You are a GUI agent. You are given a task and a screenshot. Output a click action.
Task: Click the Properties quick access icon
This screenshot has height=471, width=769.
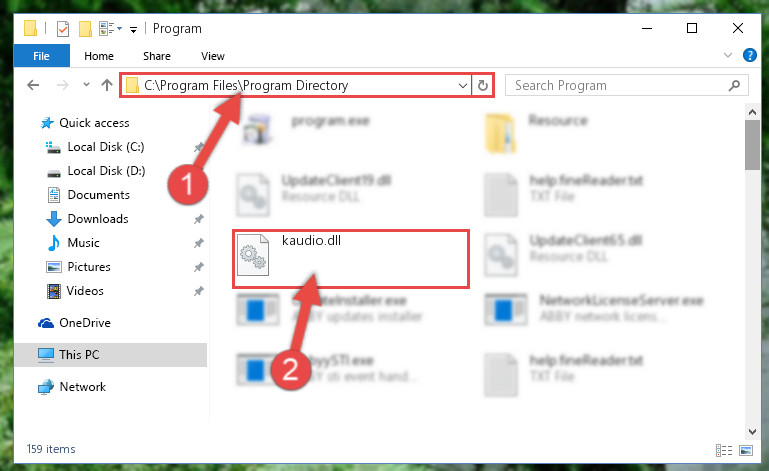click(63, 29)
